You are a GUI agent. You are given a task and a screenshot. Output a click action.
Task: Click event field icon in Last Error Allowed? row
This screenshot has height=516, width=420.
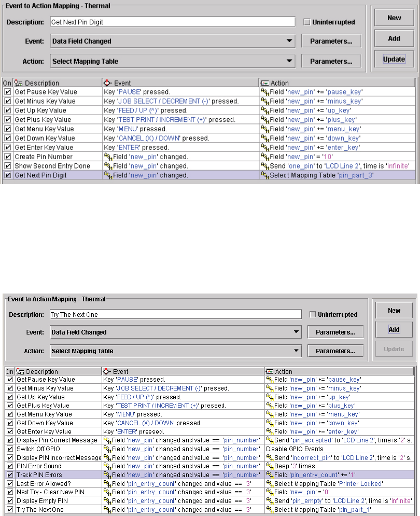pos(107,483)
